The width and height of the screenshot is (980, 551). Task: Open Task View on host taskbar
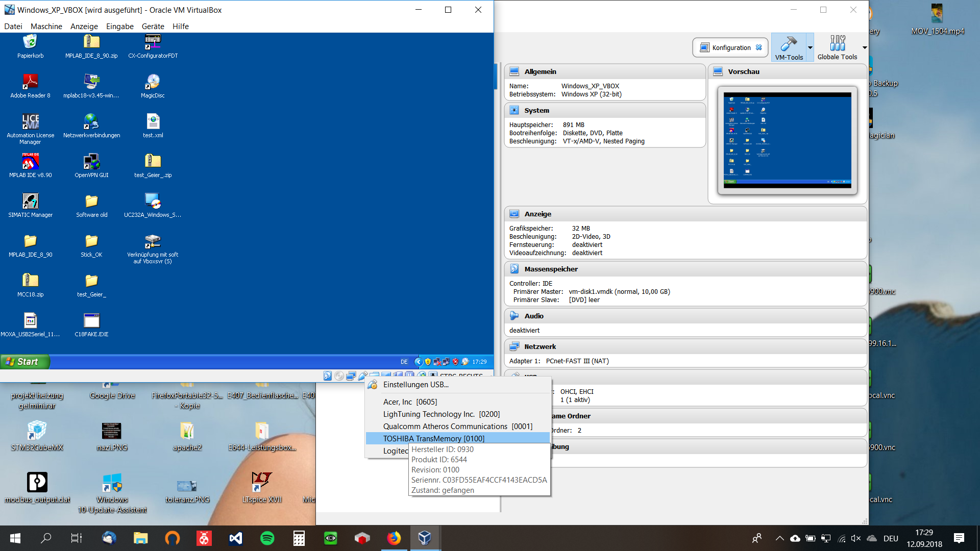[x=77, y=538]
